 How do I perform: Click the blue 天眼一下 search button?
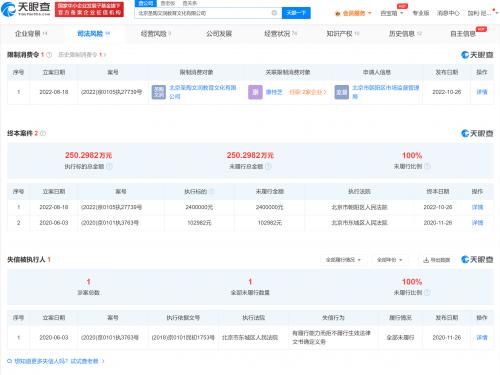(296, 13)
